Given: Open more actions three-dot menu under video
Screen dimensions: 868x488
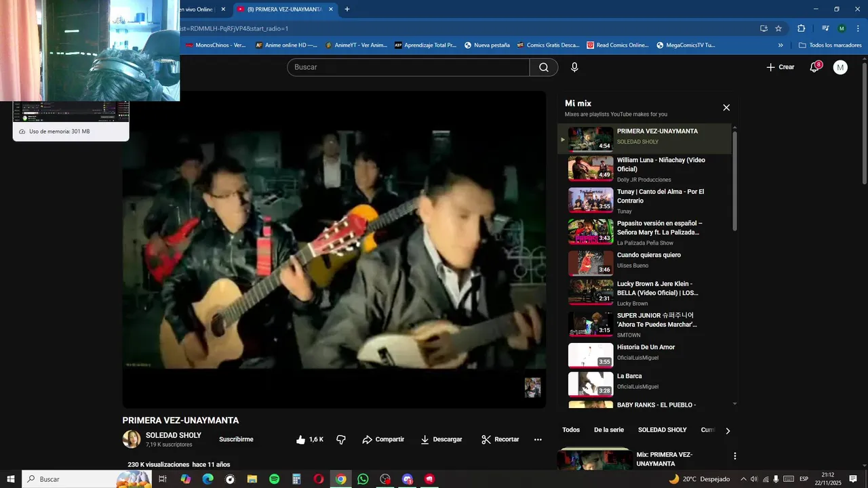Looking at the screenshot, I should (538, 439).
